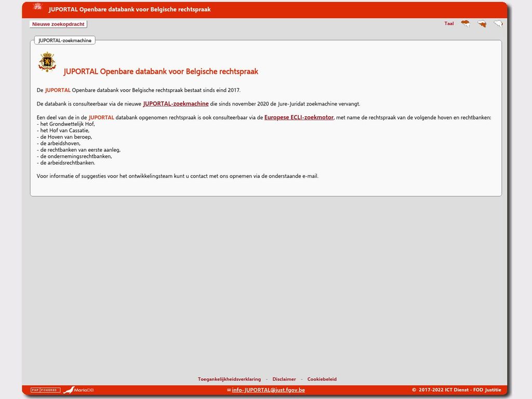Image resolution: width=532 pixels, height=399 pixels.
Task: Click the MariaDB seal logo in footer
Action: click(x=78, y=390)
